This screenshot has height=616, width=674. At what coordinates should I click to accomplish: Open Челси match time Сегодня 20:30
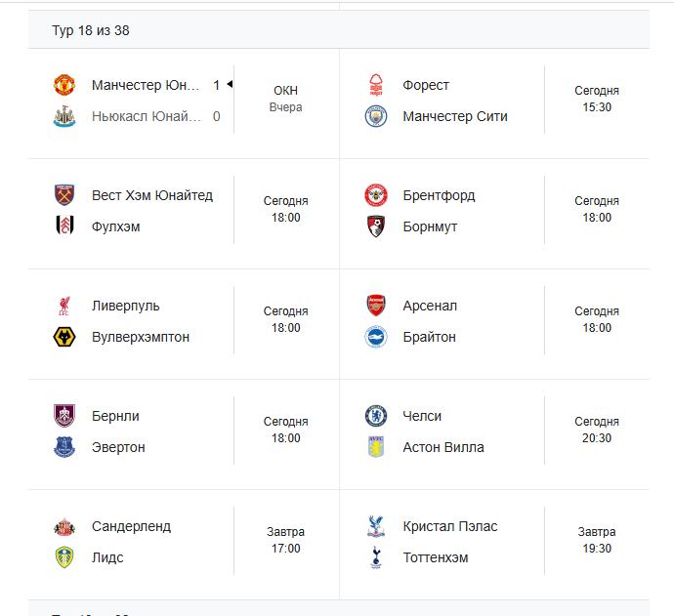597,430
